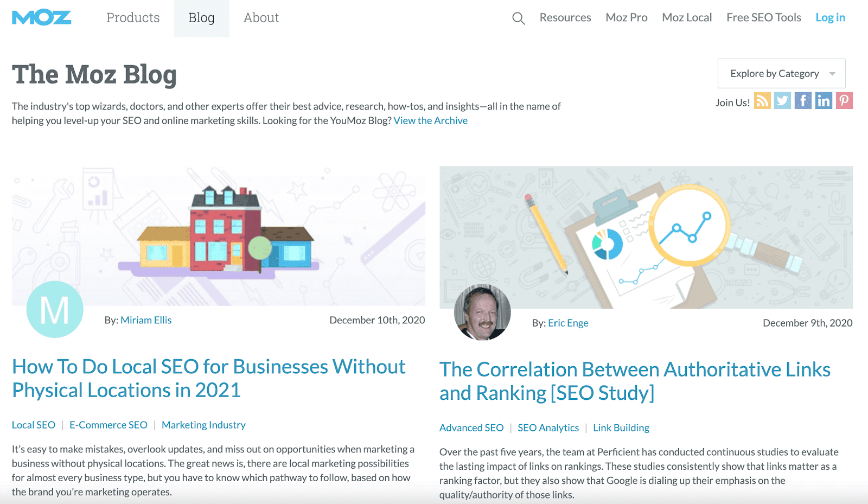Click the Join Us! label

click(x=732, y=103)
